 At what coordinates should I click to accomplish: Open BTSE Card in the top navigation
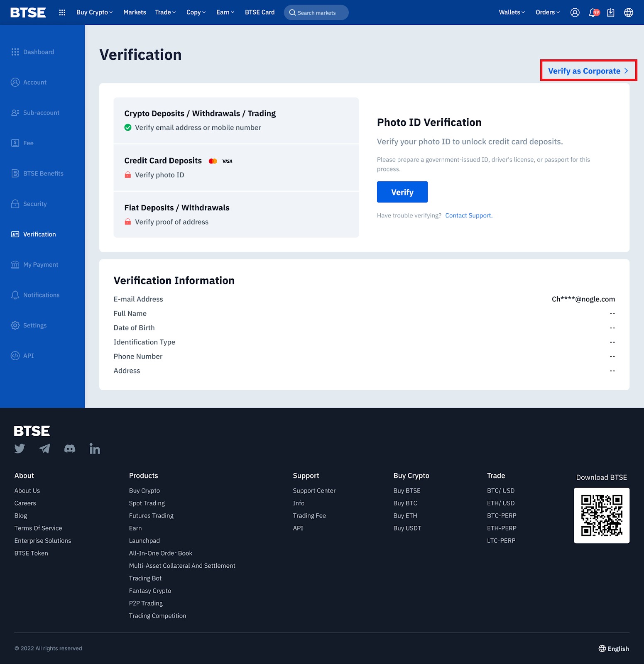tap(260, 12)
